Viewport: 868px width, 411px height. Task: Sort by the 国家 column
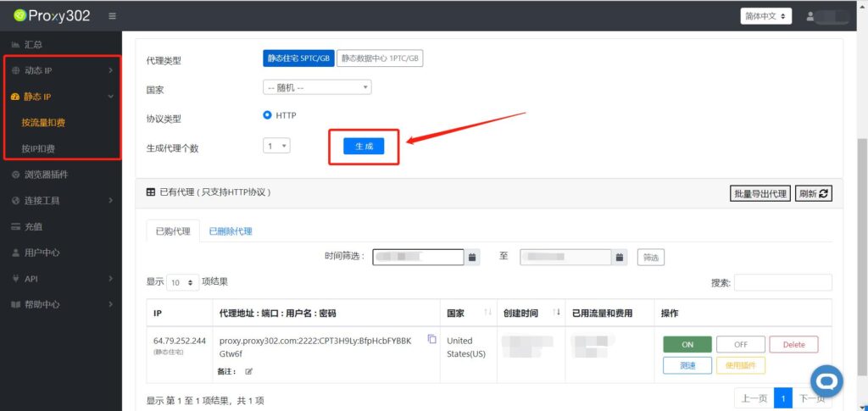tap(468, 313)
